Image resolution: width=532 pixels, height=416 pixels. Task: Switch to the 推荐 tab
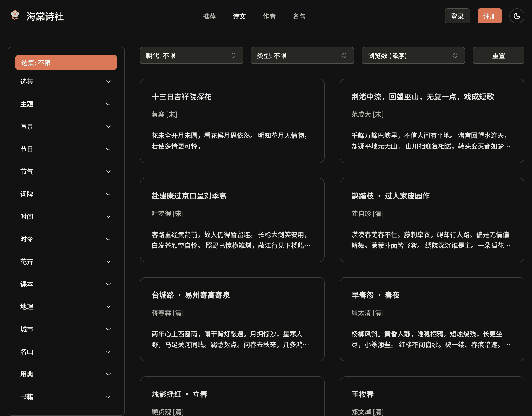209,16
